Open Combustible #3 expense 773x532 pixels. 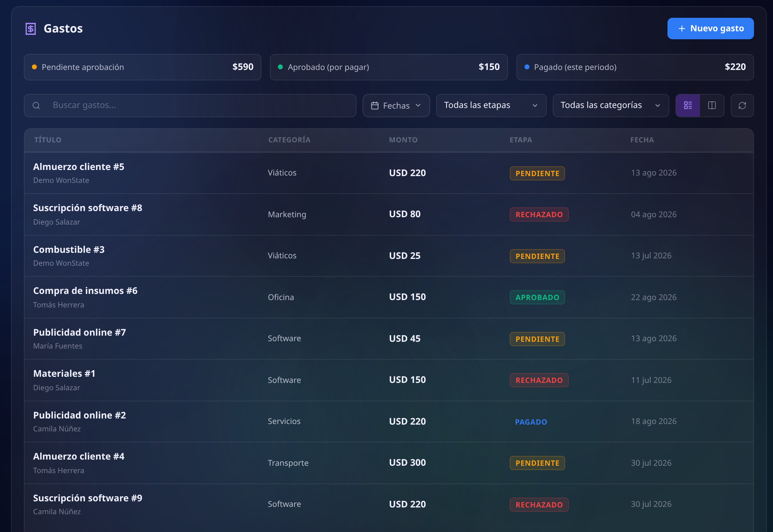click(389, 256)
